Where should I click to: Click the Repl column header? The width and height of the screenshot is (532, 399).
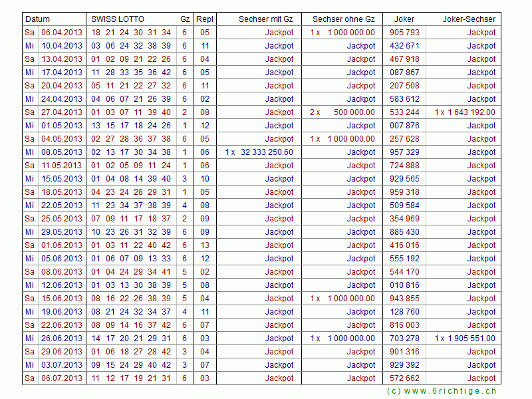[205, 19]
